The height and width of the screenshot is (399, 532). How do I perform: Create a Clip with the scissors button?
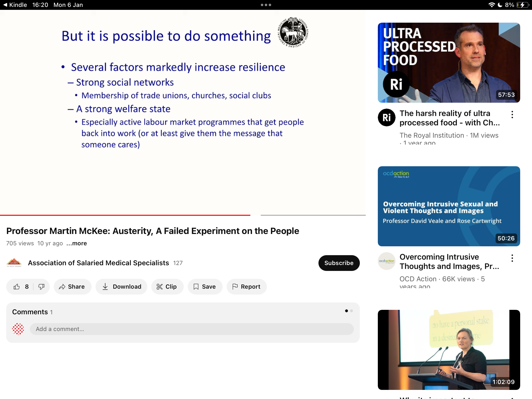coord(167,287)
